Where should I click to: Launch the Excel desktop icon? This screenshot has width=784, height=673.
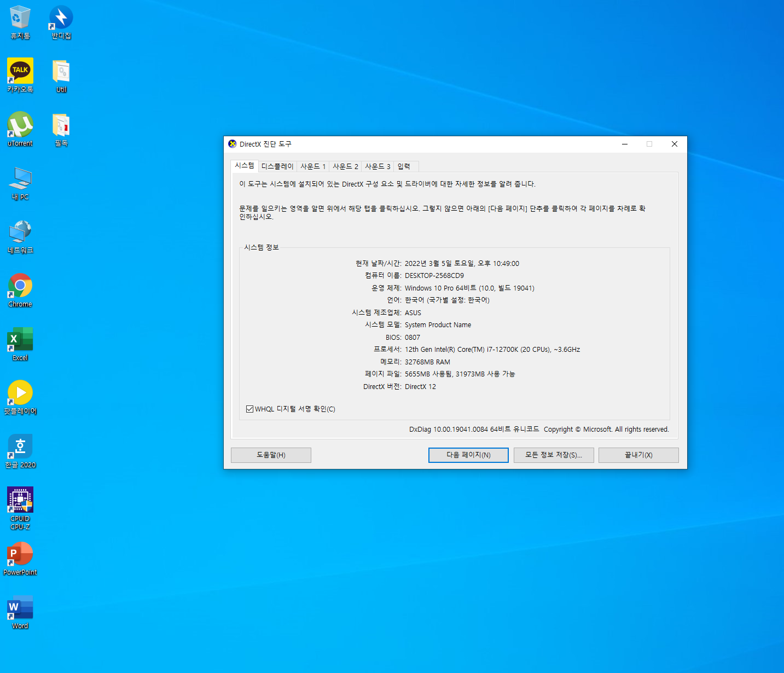point(20,344)
